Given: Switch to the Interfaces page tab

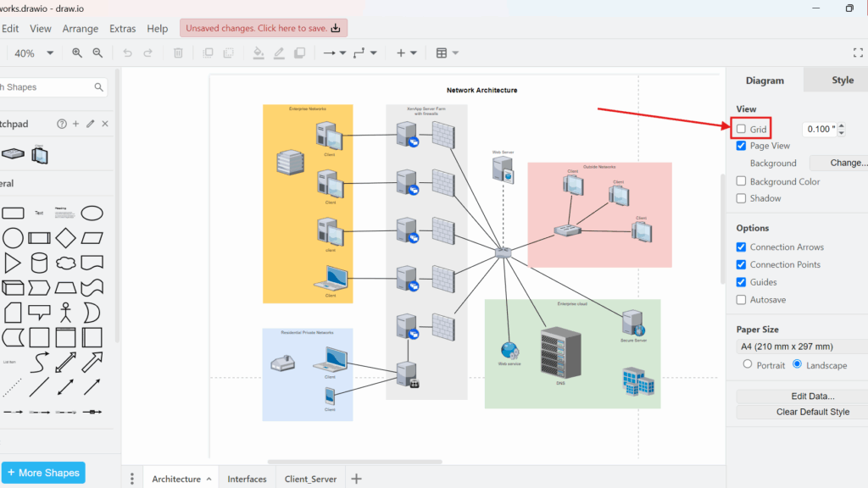Looking at the screenshot, I should click(x=247, y=479).
